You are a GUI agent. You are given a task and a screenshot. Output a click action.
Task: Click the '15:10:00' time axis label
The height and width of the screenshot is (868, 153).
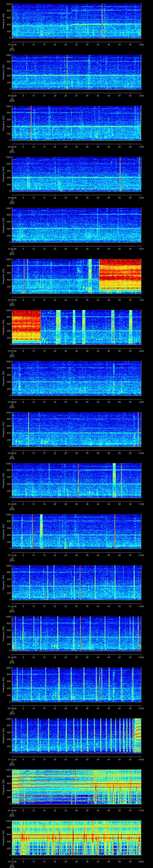pos(12,504)
